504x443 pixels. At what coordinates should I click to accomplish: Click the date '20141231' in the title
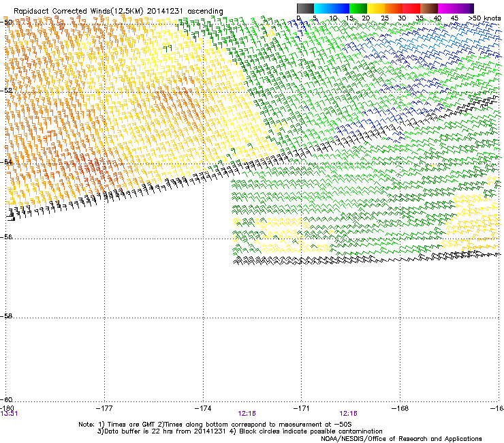[x=165, y=11]
